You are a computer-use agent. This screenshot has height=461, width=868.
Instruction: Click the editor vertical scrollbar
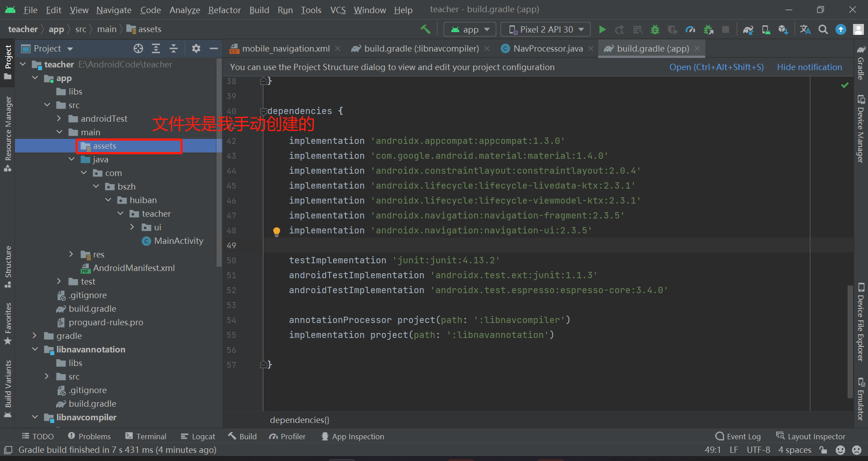[850, 341]
